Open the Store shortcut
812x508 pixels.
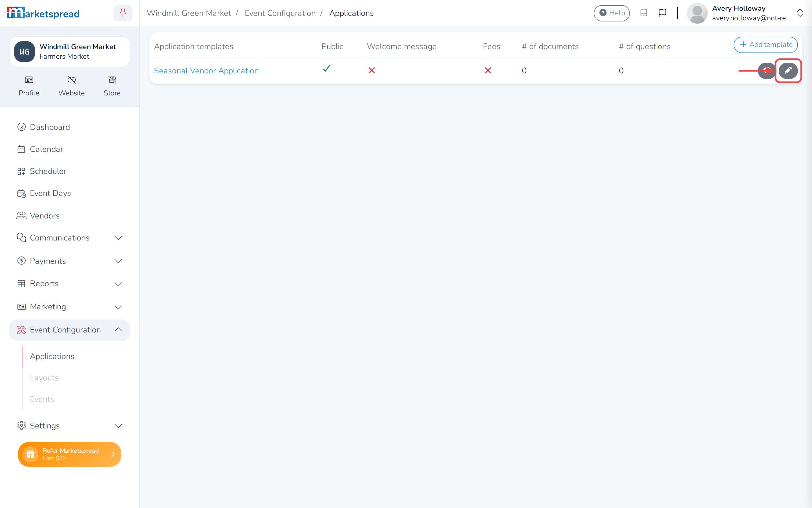(112, 86)
